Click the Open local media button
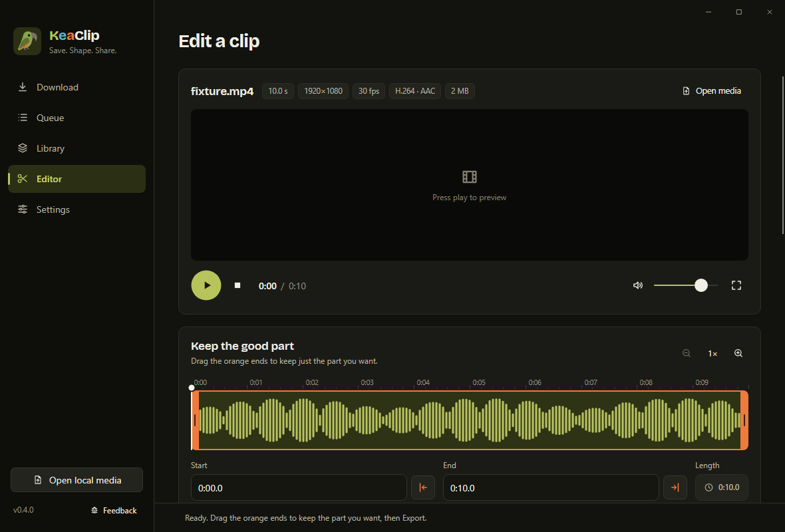Viewport: 785px width, 532px height. [x=77, y=480]
